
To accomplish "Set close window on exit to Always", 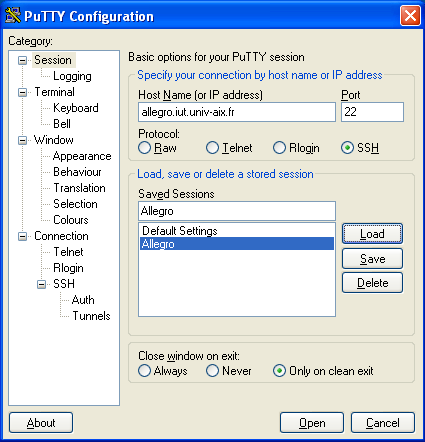I will 144,370.
